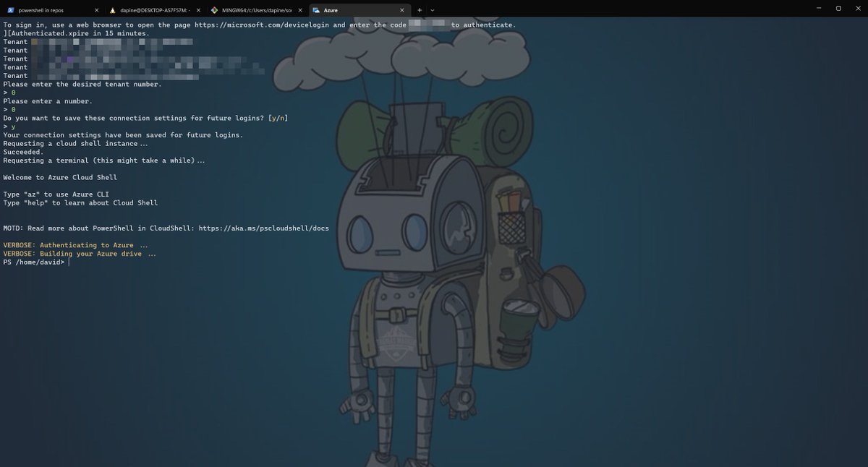Click 'Requesting a cloud shell instance' line

75,144
